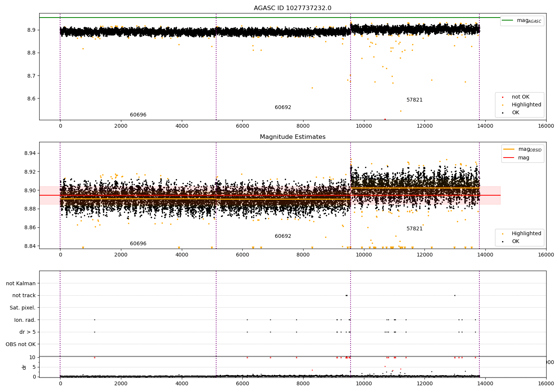Click the 'Sat. pixel.' flag row label
The width and height of the screenshot is (560, 392).
[x=23, y=308]
